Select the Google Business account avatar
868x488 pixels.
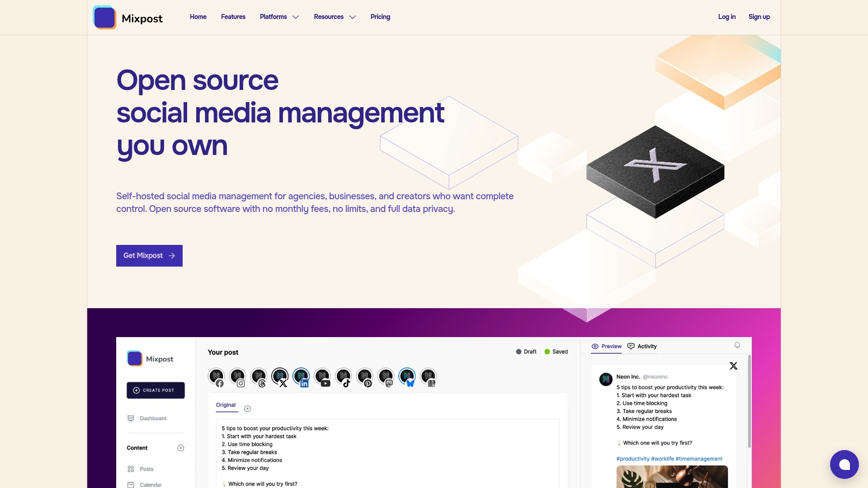pos(428,376)
